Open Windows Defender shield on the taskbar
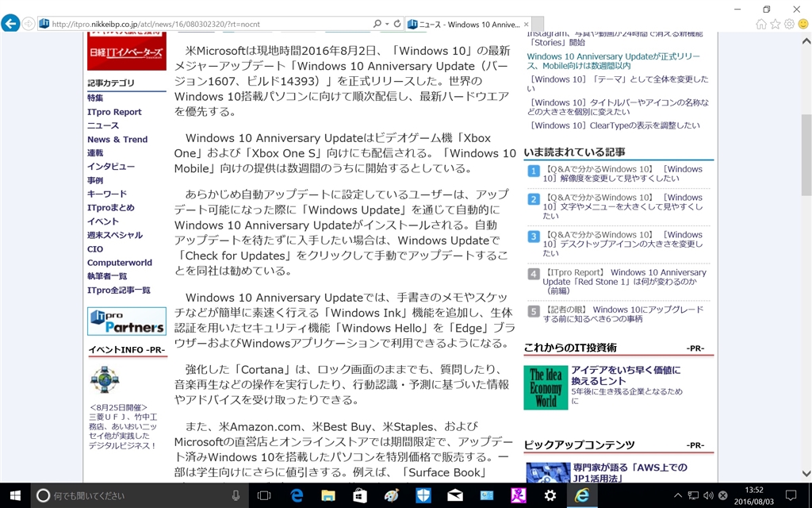Image resolution: width=812 pixels, height=508 pixels. click(x=423, y=495)
